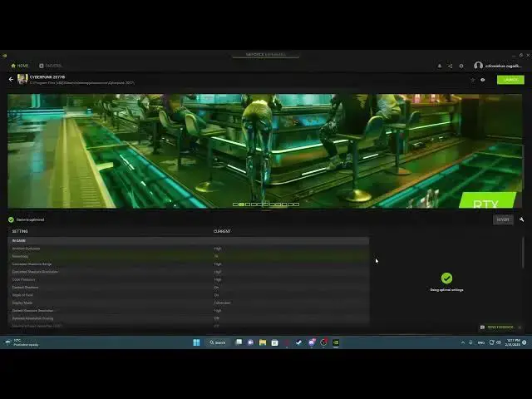Collapse the IN-GAME settings section header
532x399 pixels.
pos(20,240)
